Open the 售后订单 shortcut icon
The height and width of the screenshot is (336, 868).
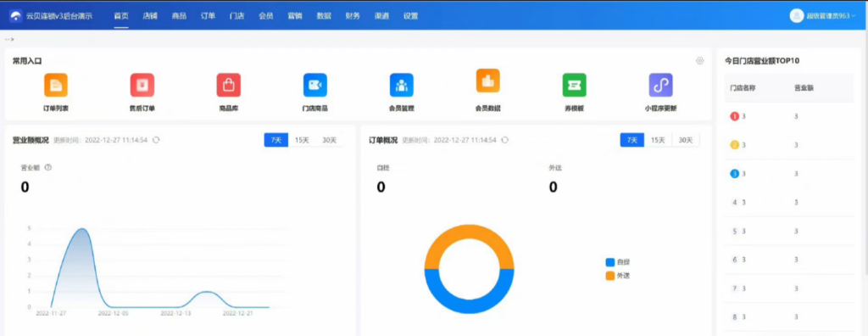pyautogui.click(x=142, y=86)
